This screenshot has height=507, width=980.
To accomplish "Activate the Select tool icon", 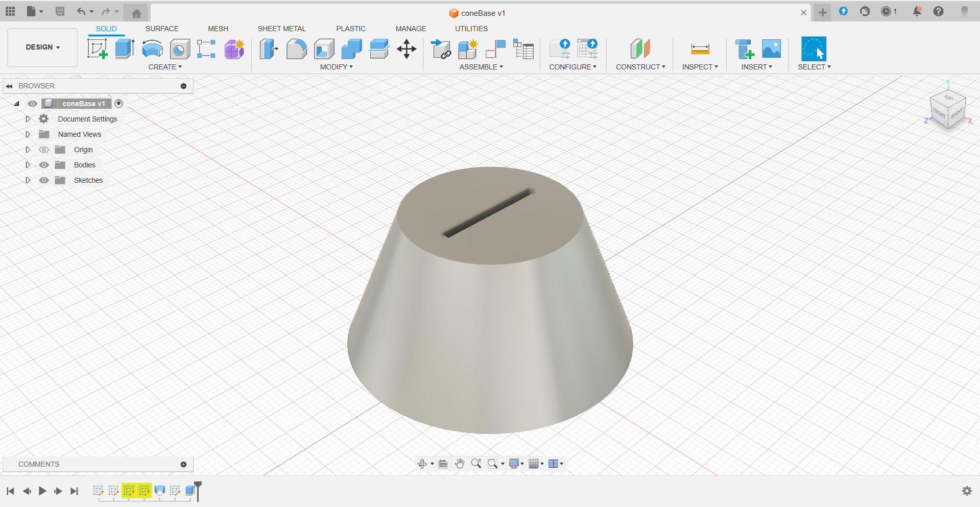I will point(814,49).
